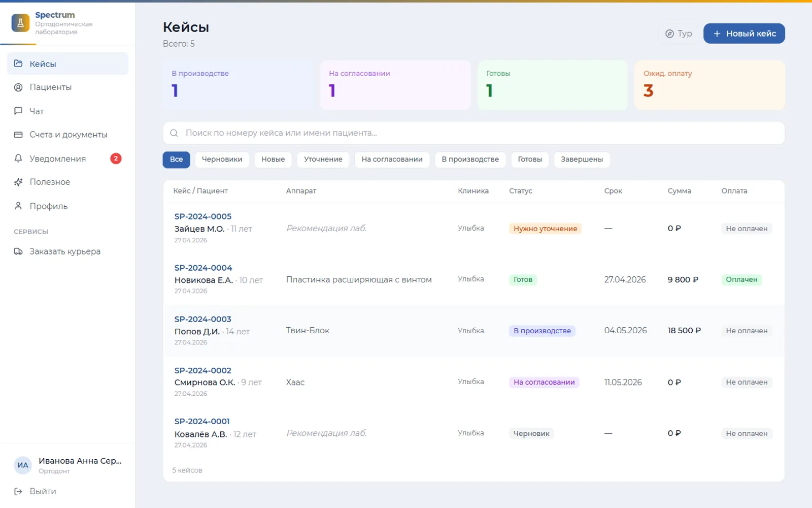Screen dimensions: 812x508
Task: Click Не оплачен badge for Зайцев М.О.
Action: click(747, 229)
